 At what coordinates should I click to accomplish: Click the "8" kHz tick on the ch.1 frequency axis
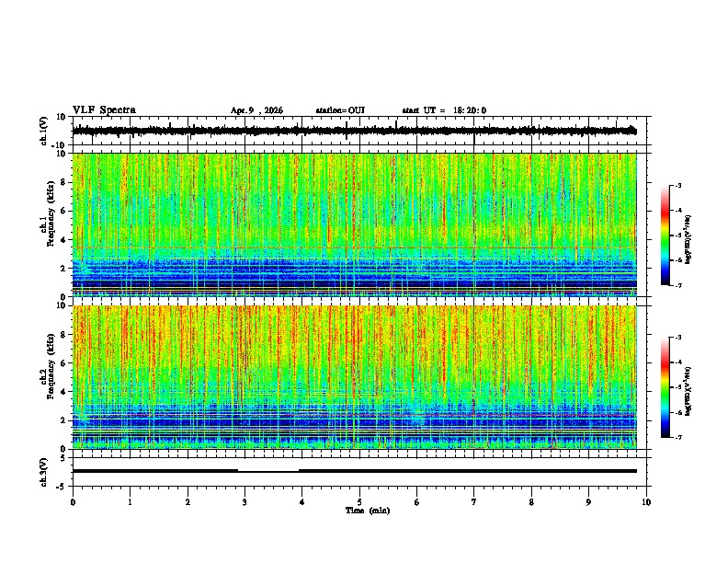tap(63, 182)
